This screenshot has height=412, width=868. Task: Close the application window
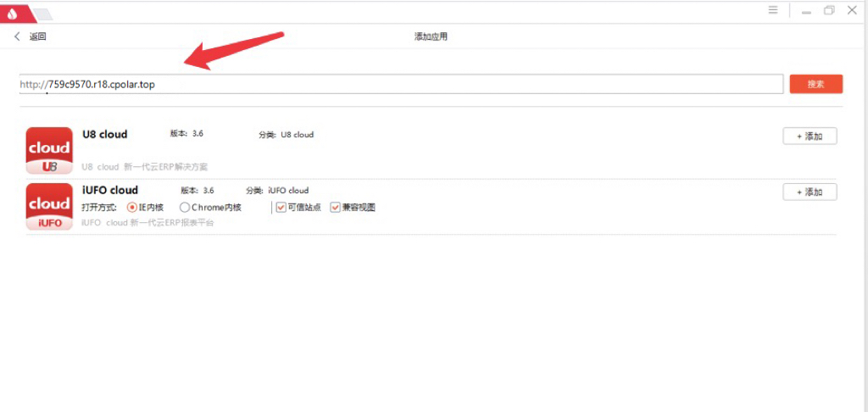[x=852, y=10]
